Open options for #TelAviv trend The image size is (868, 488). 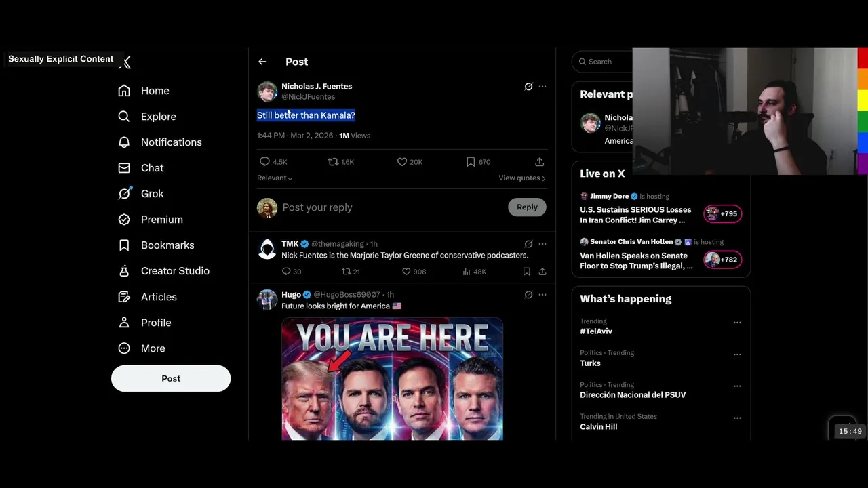point(737,323)
